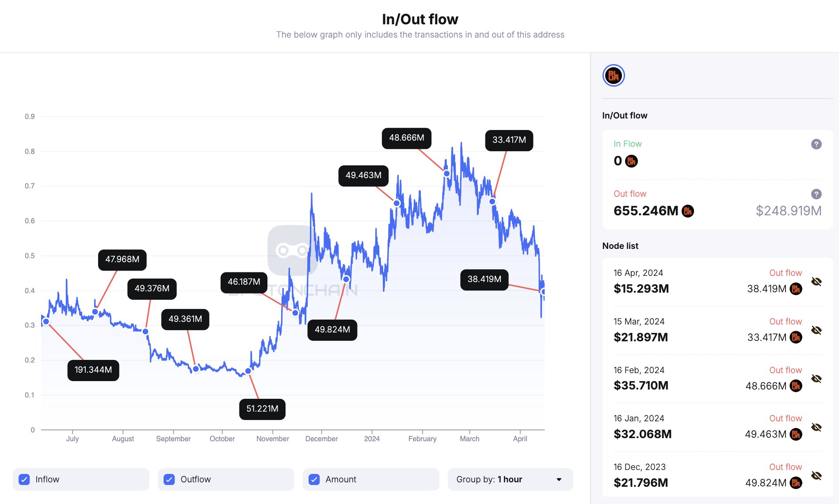The height and width of the screenshot is (504, 839).
Task: Click the 51.221M chart label
Action: point(262,409)
